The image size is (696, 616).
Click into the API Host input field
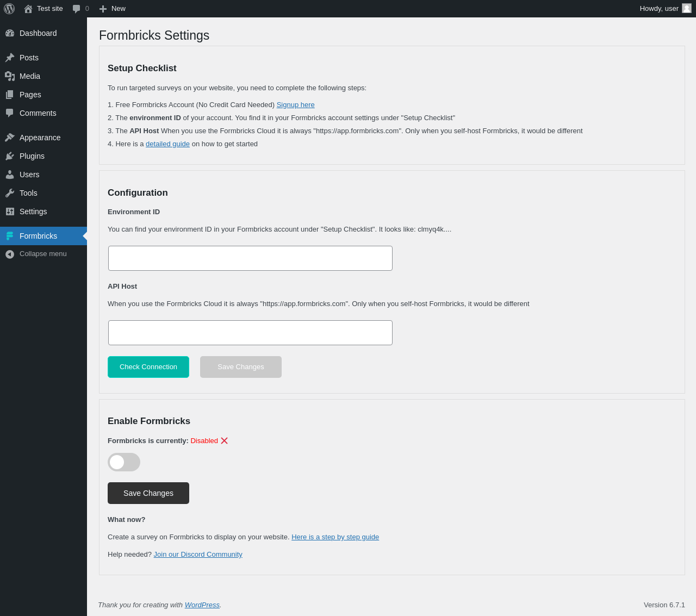[x=250, y=333]
